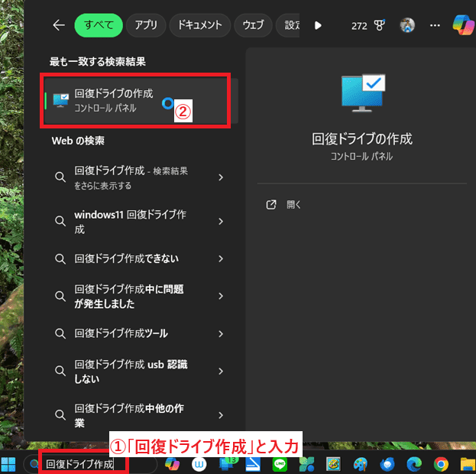Image resolution: width=476 pixels, height=474 pixels.
Task: Click the Windows Start button
Action: click(11, 464)
